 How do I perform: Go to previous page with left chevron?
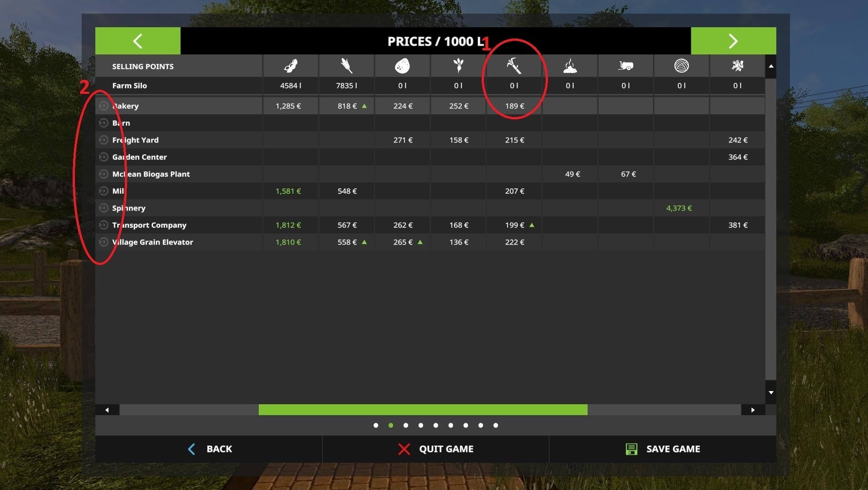138,41
